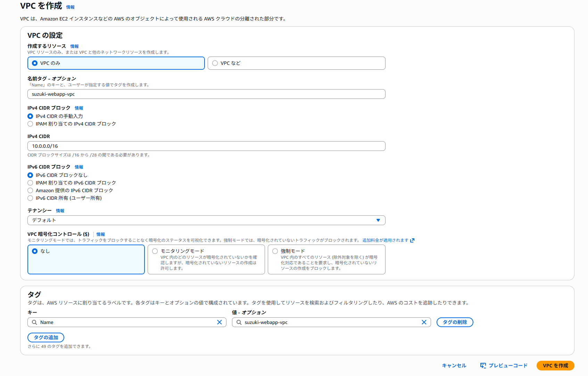
Task: Click the search icon in the キー field
Action: [x=34, y=322]
